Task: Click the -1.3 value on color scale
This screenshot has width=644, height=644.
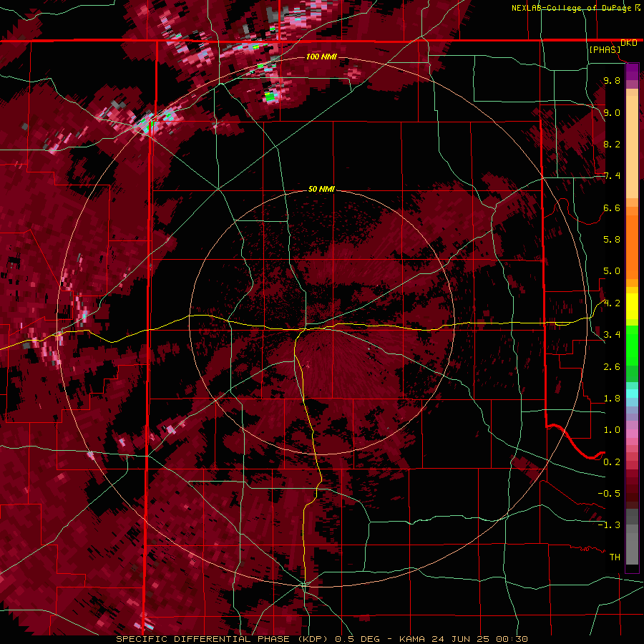Action: (x=609, y=525)
